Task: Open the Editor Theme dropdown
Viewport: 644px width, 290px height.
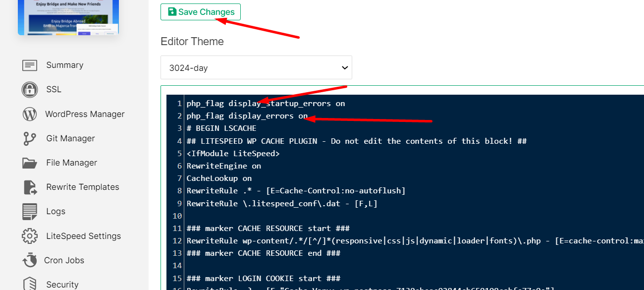Action: tap(256, 67)
